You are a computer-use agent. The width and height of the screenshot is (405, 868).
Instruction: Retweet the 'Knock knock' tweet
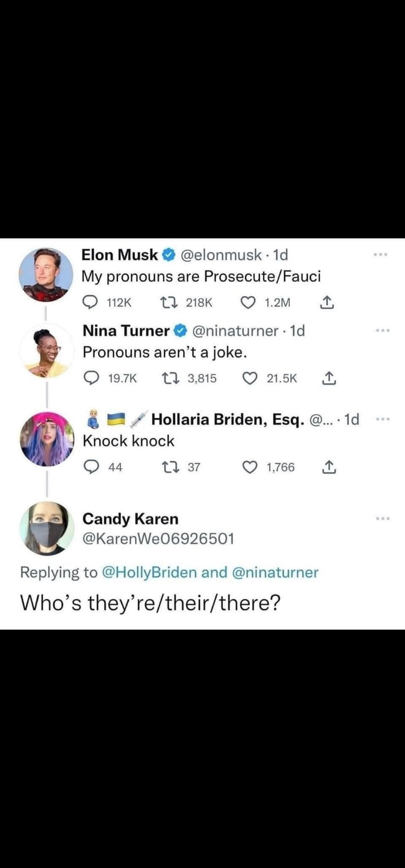pos(167,467)
